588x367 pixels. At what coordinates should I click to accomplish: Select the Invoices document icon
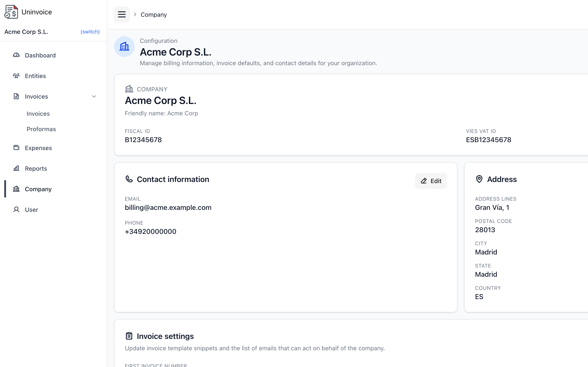(x=16, y=96)
